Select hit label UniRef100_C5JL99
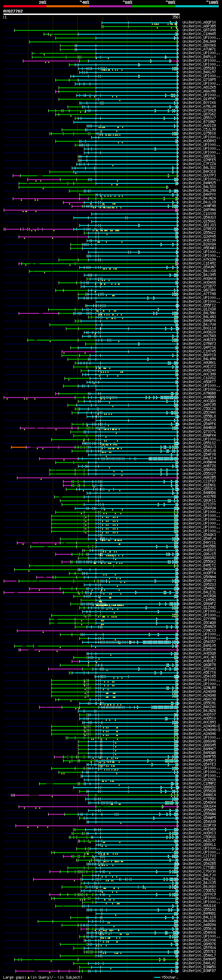Viewport: 222px width, 980px height. click(199, 129)
